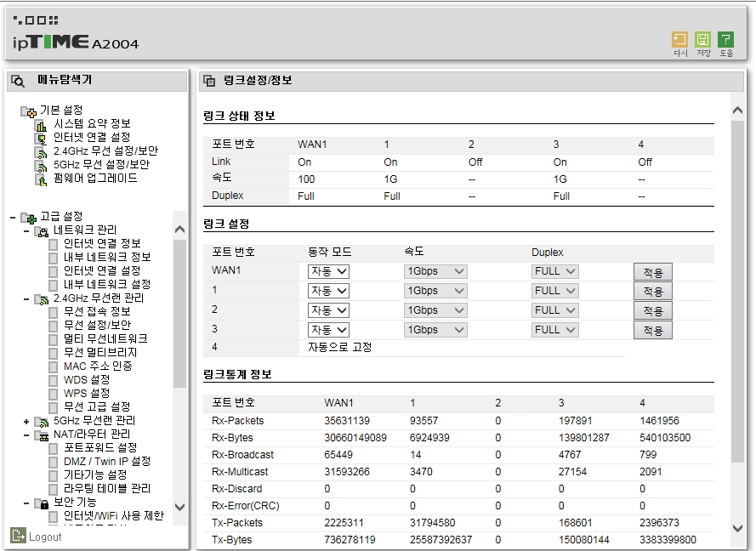Open port 1 속도 dropdown
The height and width of the screenshot is (551, 756).
pos(435,291)
